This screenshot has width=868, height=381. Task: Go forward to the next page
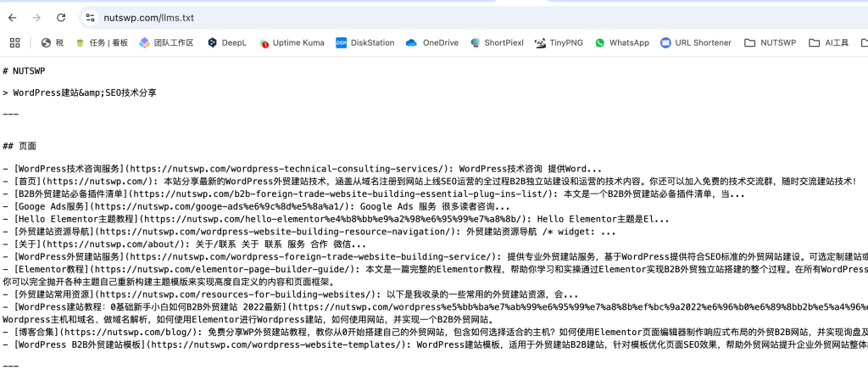(x=36, y=18)
